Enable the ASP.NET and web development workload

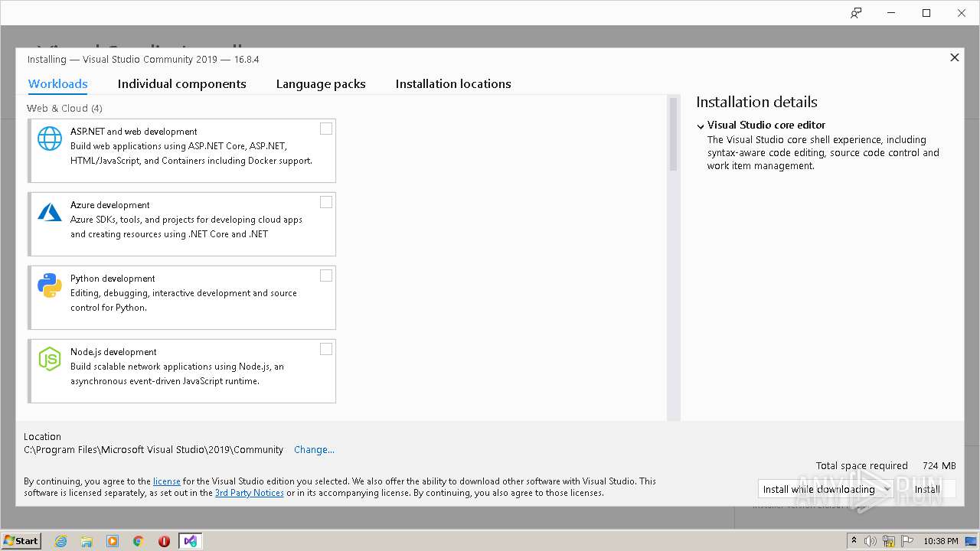pyautogui.click(x=326, y=129)
